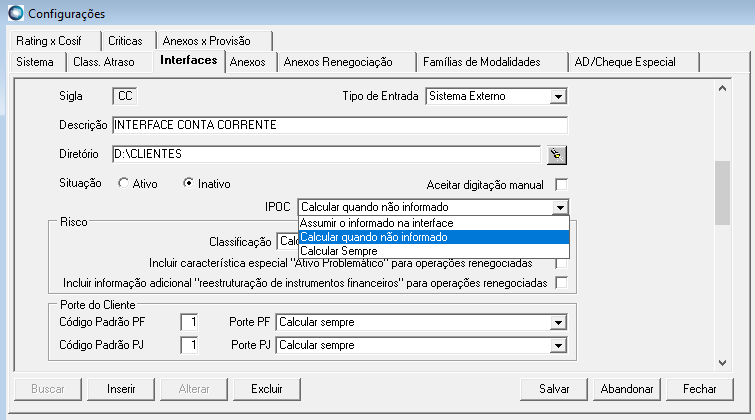Click the Código Padrão PF field

pos(188,323)
